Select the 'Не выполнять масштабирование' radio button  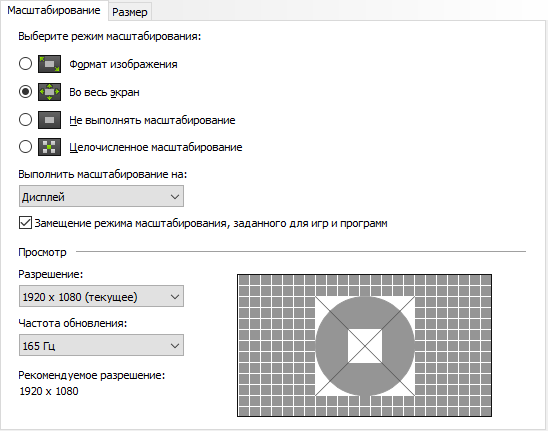(x=25, y=120)
